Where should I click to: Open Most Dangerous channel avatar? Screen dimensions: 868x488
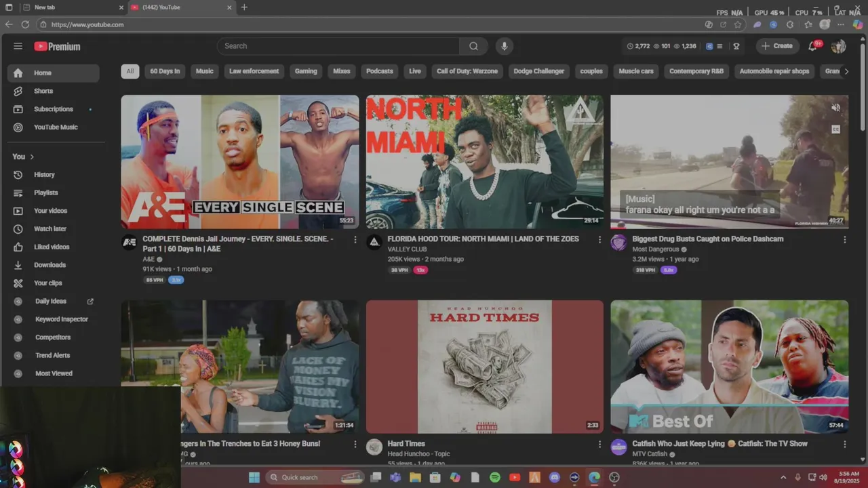618,243
